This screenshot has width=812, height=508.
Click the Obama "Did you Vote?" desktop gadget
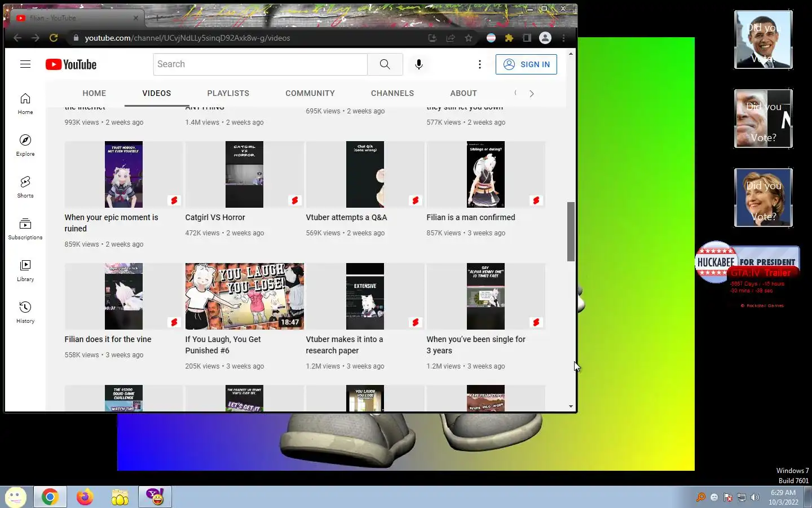pos(763,40)
